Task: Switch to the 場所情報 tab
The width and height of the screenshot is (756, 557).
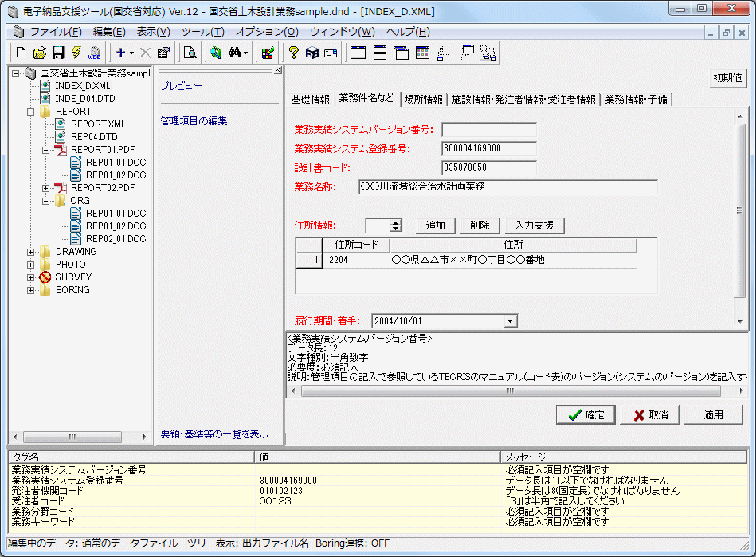Action: tap(423, 100)
